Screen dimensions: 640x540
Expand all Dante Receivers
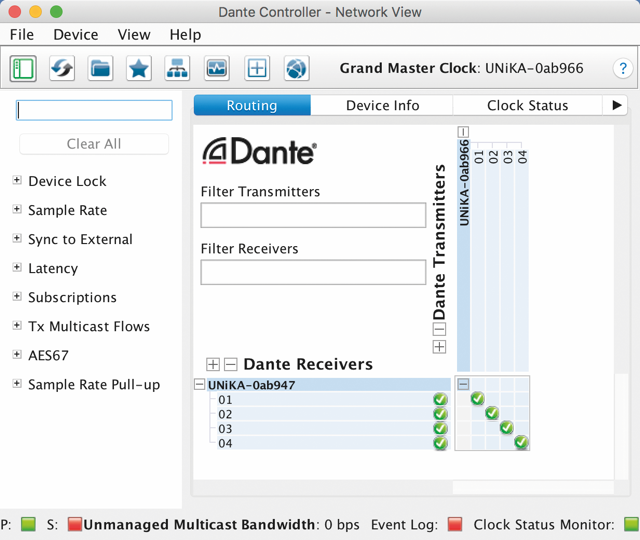click(x=213, y=364)
